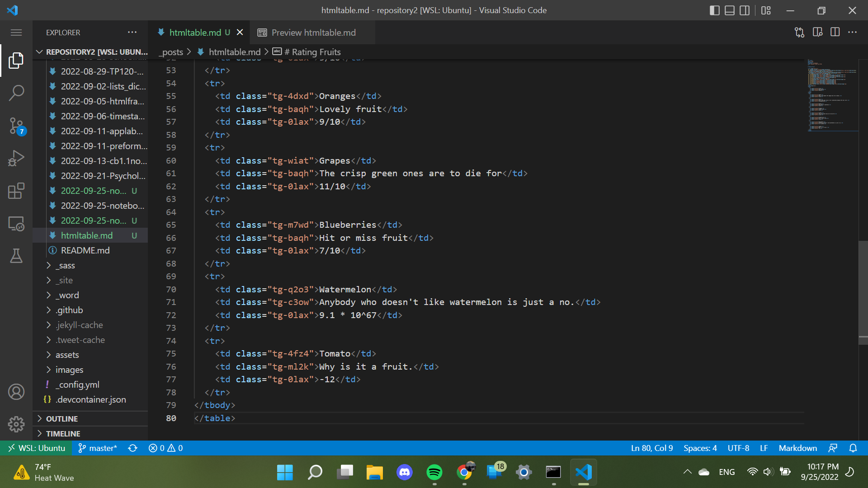Click Ln 80, Col 9 status entry
868x488 pixels.
pyautogui.click(x=652, y=448)
